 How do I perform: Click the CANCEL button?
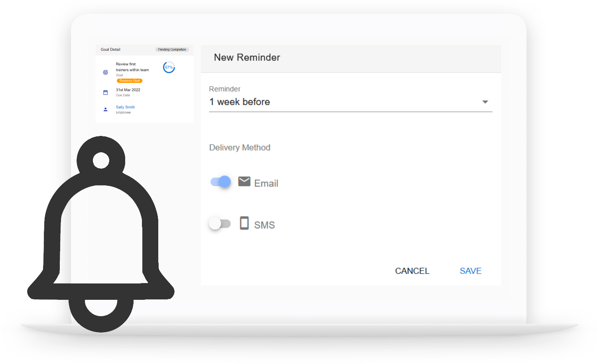click(x=412, y=271)
